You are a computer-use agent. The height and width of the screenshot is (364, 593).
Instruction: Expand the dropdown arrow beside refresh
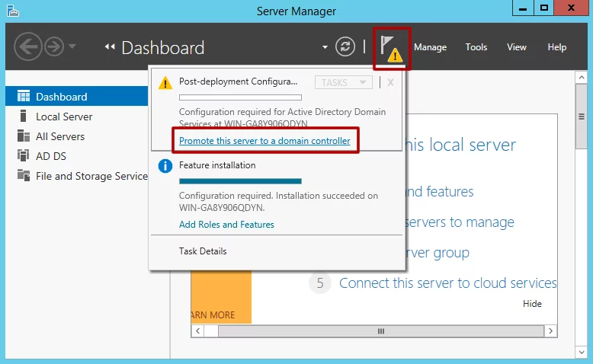325,47
